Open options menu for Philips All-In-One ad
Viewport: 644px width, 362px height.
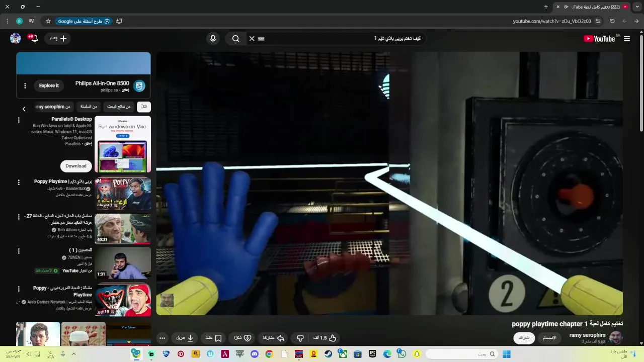(25, 85)
